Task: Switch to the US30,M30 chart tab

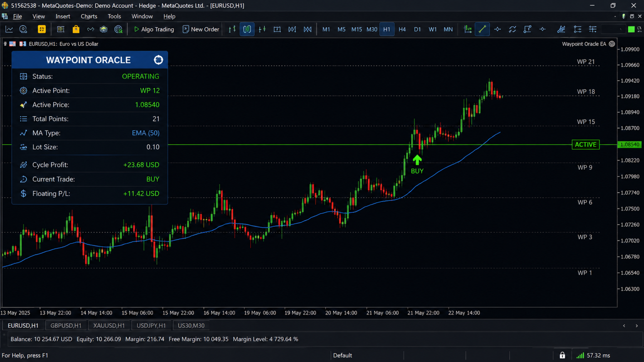Action: (191, 325)
